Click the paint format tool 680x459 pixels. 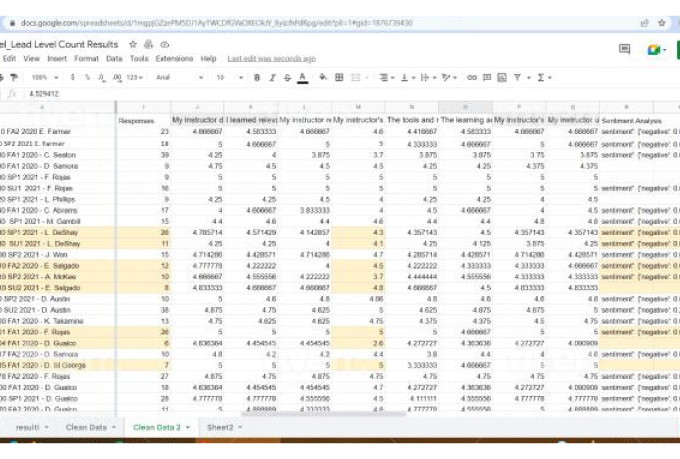(x=14, y=77)
